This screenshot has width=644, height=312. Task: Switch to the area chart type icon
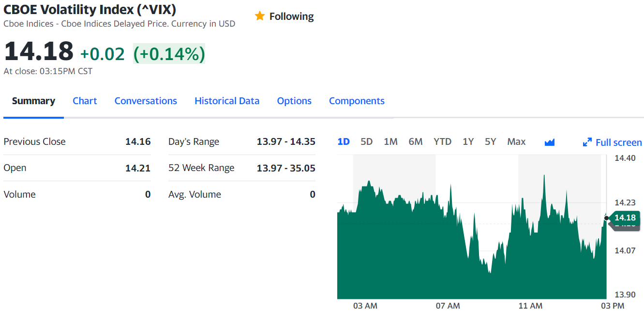point(549,142)
